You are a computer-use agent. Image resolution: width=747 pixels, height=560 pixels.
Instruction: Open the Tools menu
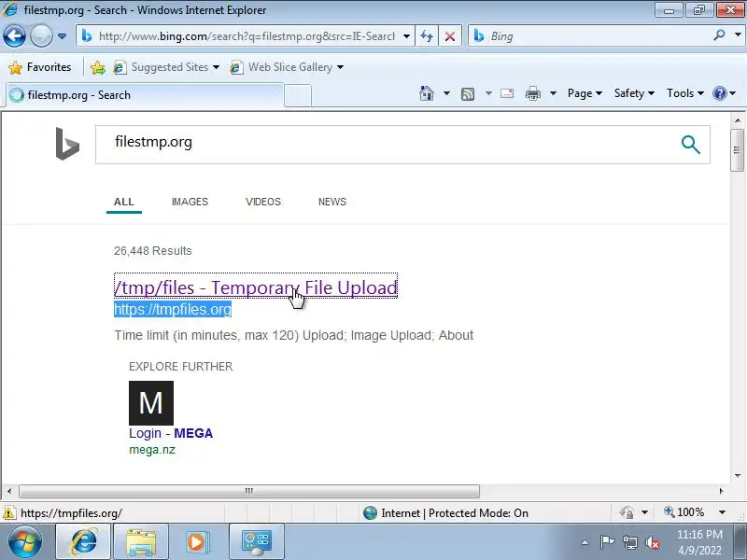point(684,93)
